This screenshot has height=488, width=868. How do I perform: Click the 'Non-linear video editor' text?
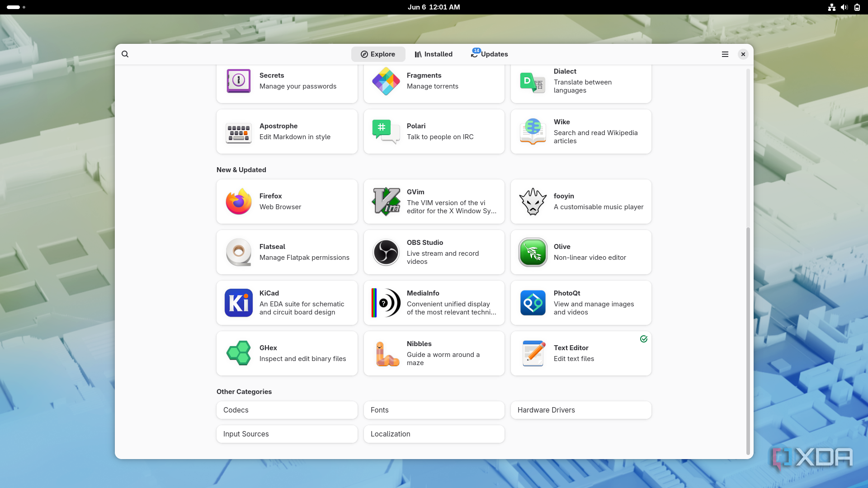click(590, 258)
